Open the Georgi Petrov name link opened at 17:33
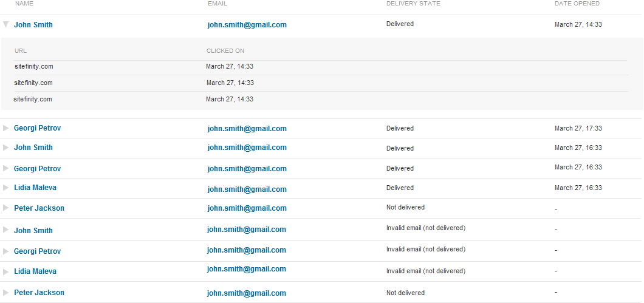 pos(37,128)
